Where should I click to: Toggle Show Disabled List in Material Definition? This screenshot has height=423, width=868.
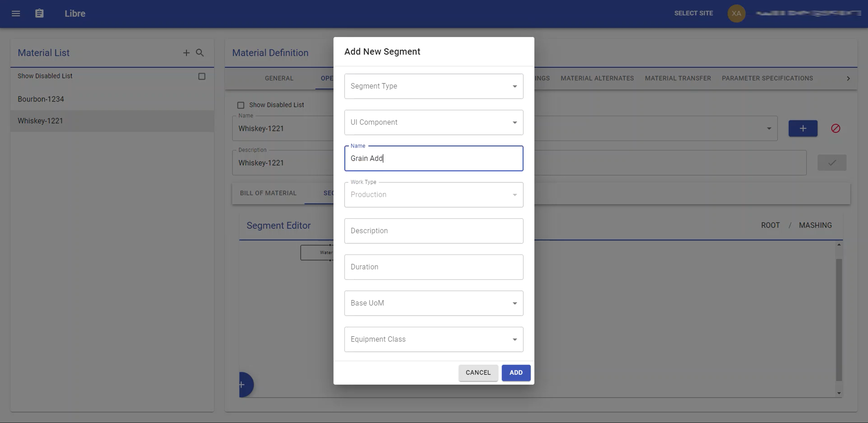(241, 105)
